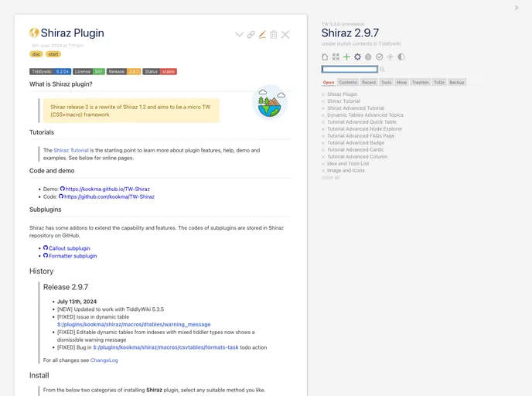Click the globe landscape image
The image size is (532, 396).
(x=270, y=102)
